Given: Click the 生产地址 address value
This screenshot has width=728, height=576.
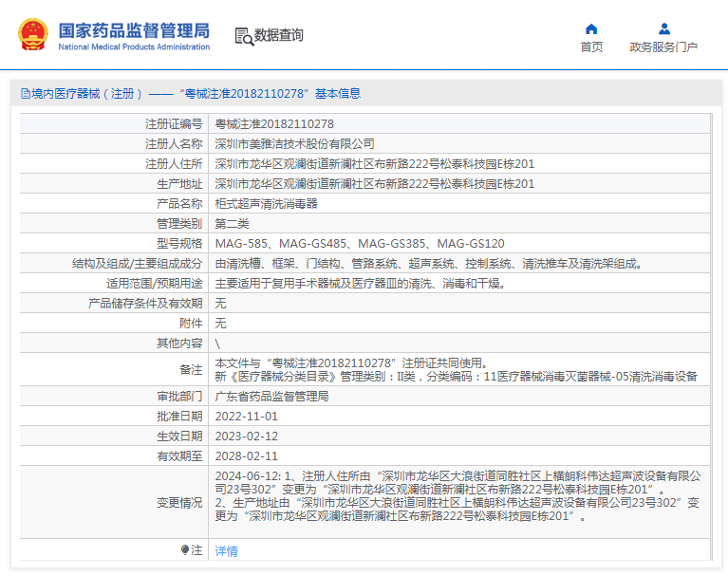Looking at the screenshot, I should point(374,184).
